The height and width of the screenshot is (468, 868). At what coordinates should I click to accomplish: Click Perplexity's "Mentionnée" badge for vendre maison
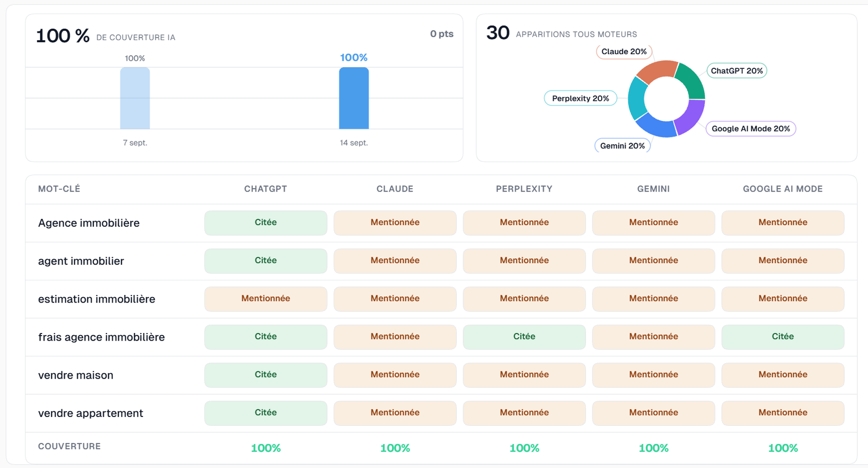tap(525, 375)
